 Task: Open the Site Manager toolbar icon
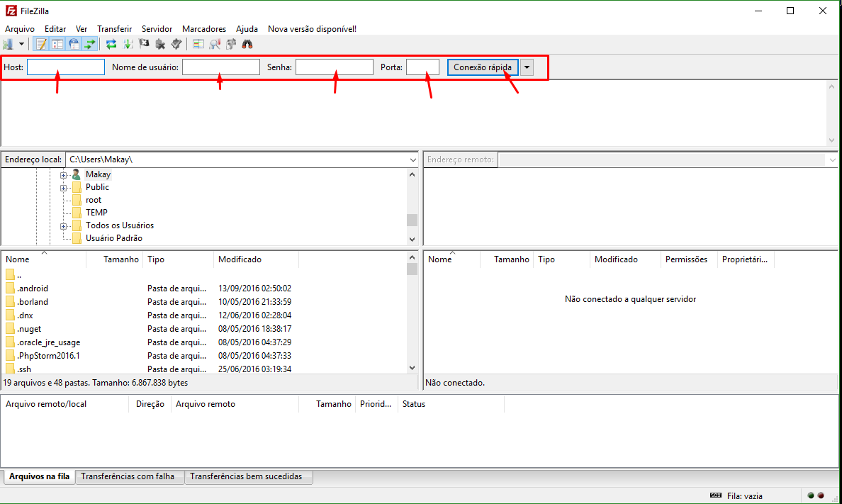point(9,44)
